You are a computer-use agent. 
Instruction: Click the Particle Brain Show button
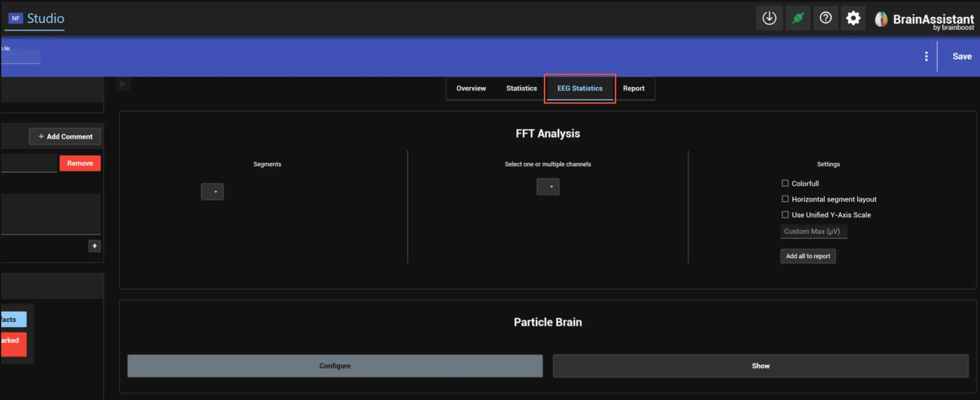coord(761,366)
